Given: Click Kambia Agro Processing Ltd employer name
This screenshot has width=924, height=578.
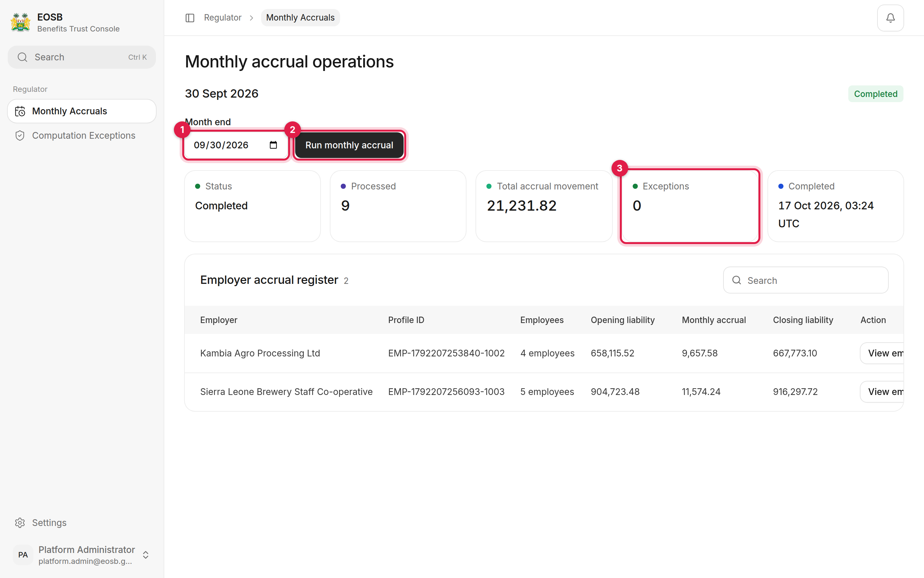Looking at the screenshot, I should [260, 353].
